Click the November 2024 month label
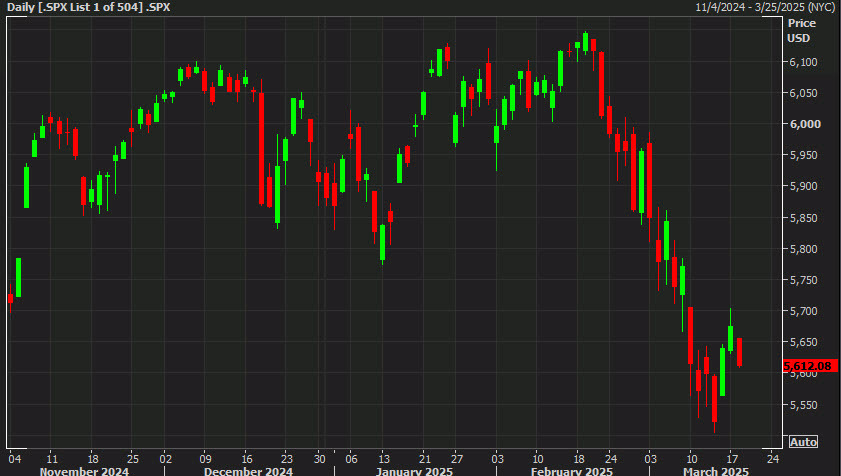This screenshot has height=476, width=841. pyautogui.click(x=84, y=471)
